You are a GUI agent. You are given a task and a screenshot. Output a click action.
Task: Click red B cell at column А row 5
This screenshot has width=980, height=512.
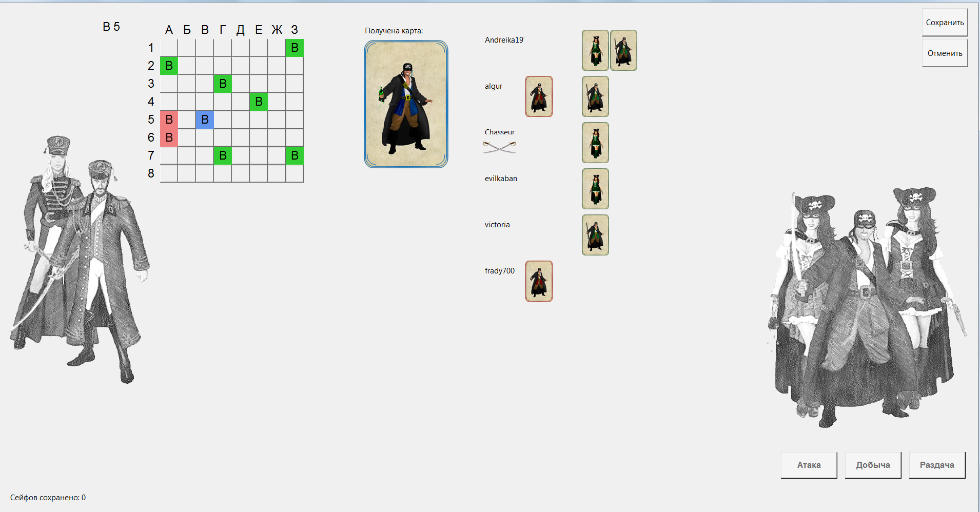169,120
